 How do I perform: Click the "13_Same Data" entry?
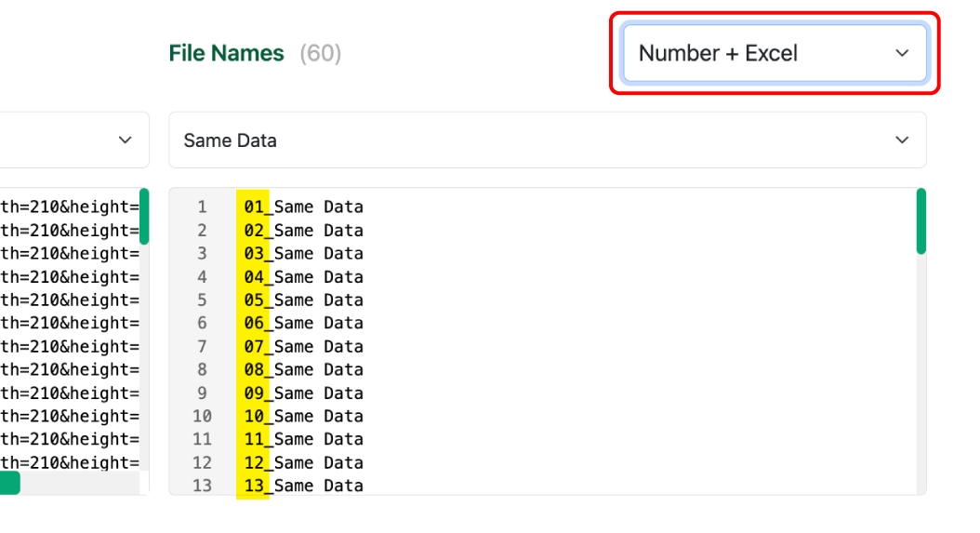[303, 486]
